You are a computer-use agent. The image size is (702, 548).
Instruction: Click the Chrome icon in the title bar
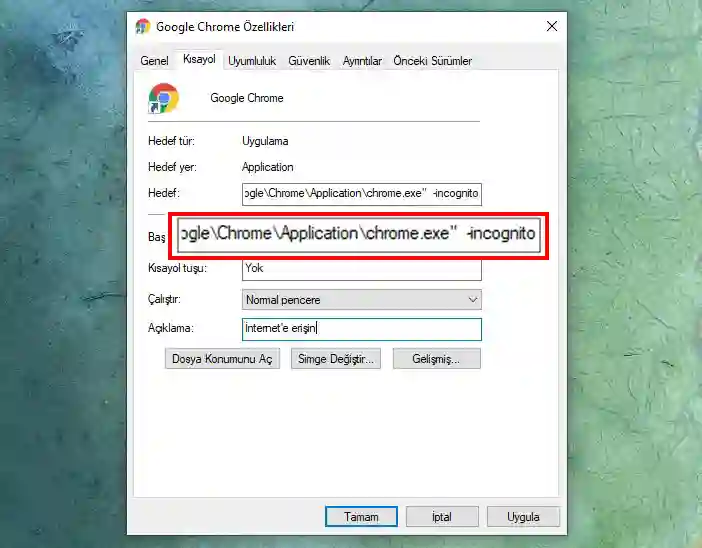pos(143,26)
